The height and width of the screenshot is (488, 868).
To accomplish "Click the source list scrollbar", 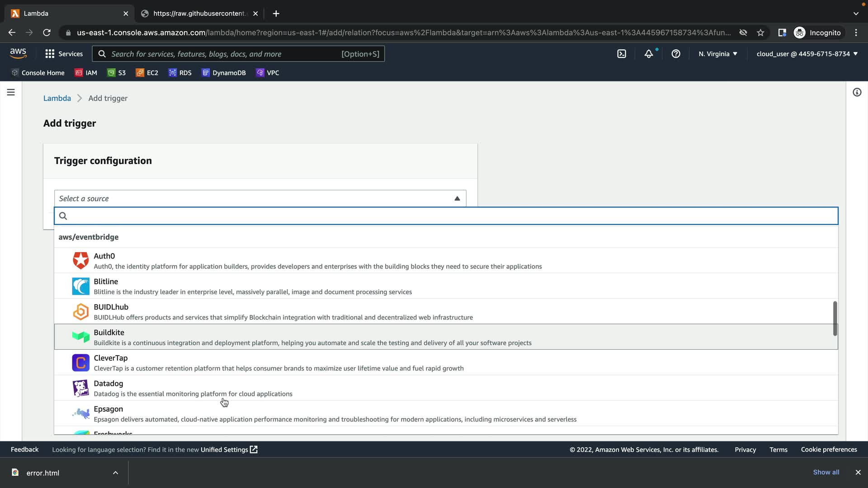I will click(835, 319).
